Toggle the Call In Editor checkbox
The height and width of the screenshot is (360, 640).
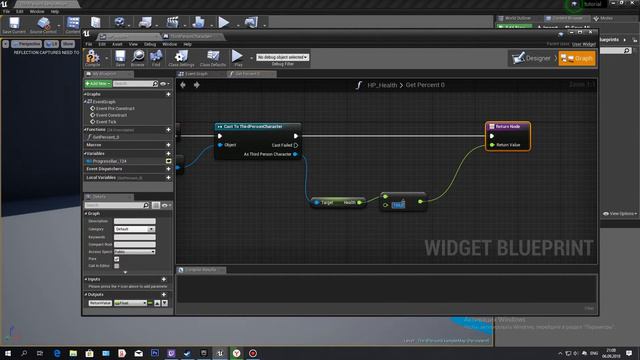coord(117,266)
